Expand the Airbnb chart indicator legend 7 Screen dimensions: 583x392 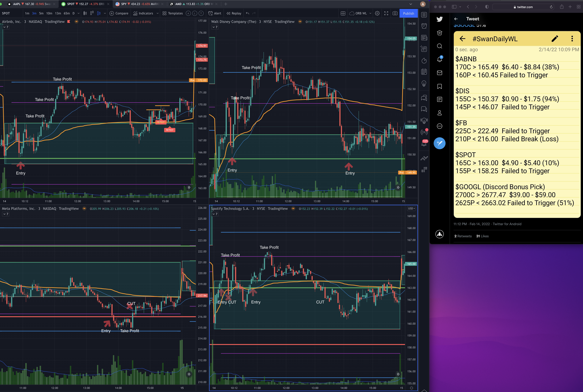click(6, 27)
